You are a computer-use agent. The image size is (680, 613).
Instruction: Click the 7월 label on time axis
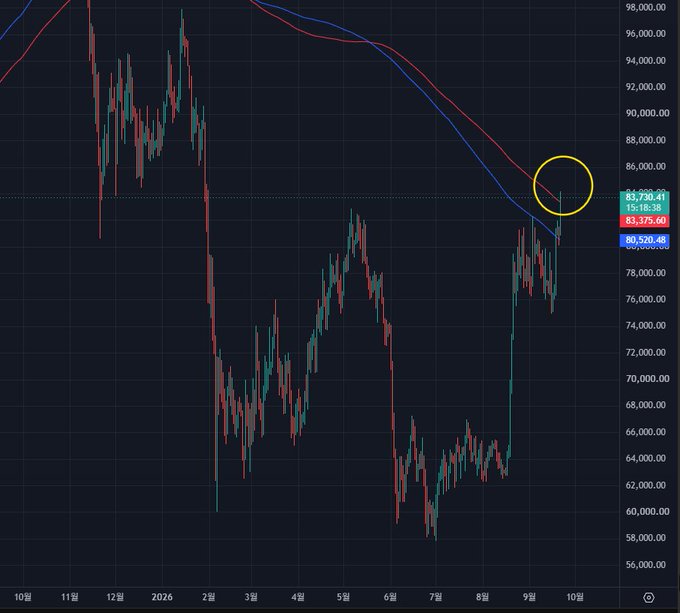(435, 597)
